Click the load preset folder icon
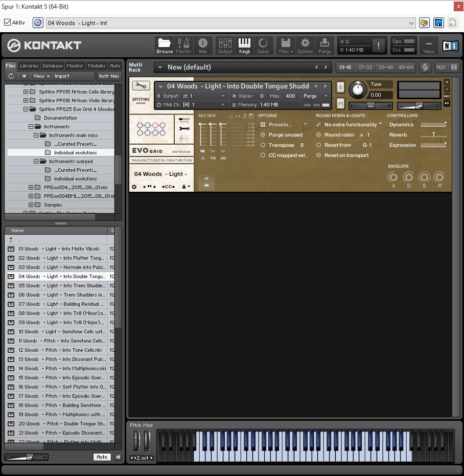The image size is (464, 476). tap(424, 23)
